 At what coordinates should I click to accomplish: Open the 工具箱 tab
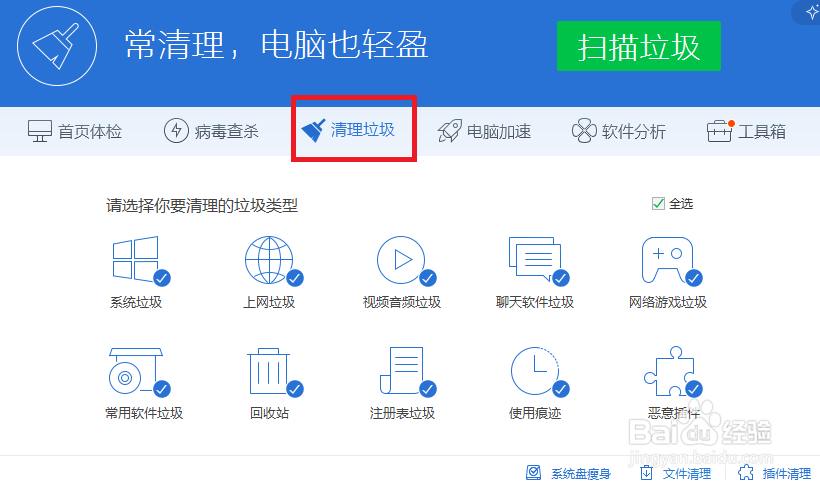coord(747,131)
